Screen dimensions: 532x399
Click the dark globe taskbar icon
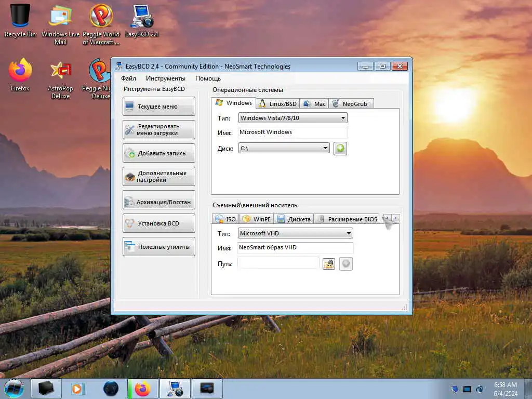(111, 389)
